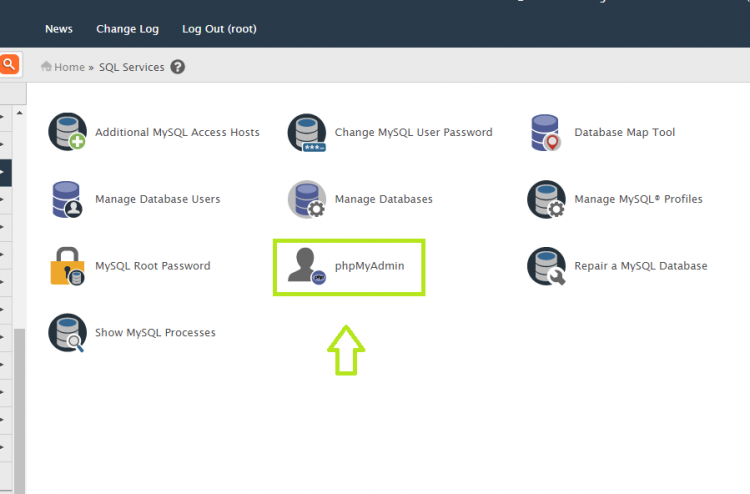Viewport: 750px width, 494px height.
Task: Open Database Map Tool link
Action: tap(624, 132)
